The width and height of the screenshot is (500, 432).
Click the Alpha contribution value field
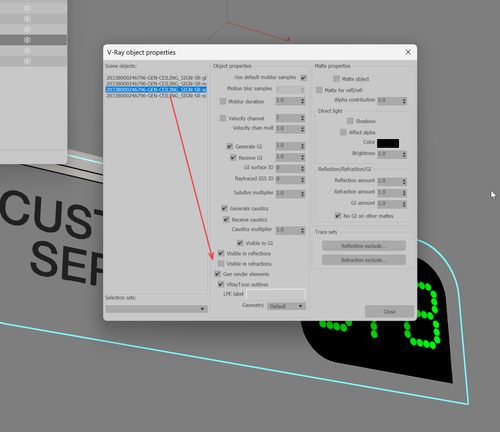pyautogui.click(x=389, y=101)
